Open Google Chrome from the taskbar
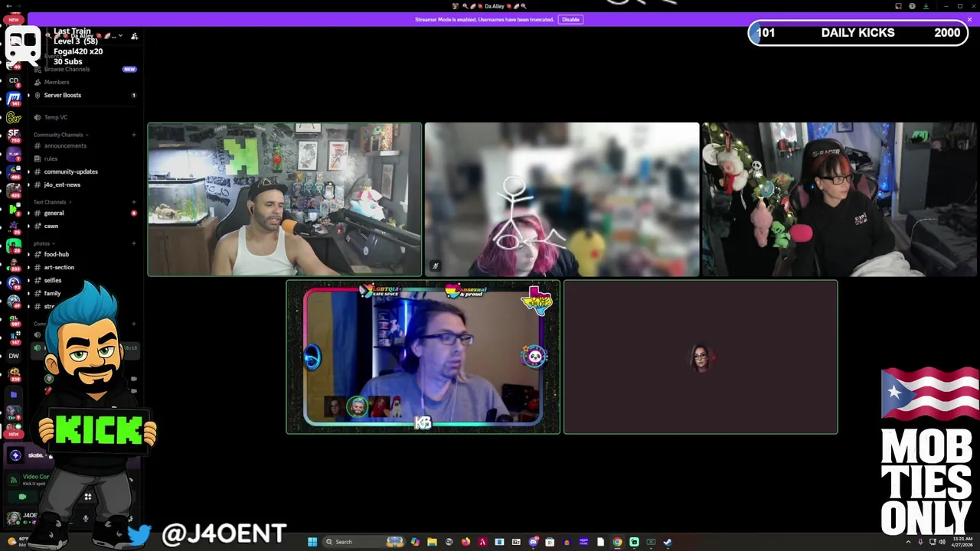The width and height of the screenshot is (980, 551). point(617,542)
